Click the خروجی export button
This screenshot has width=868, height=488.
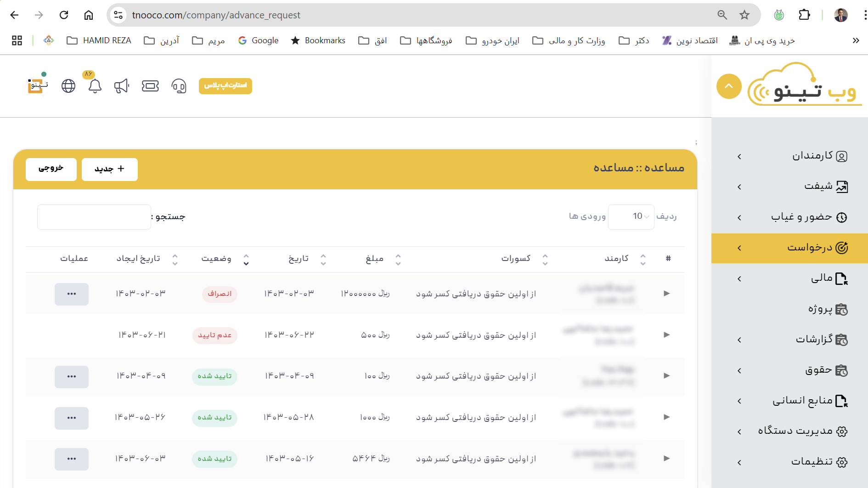[x=51, y=169]
